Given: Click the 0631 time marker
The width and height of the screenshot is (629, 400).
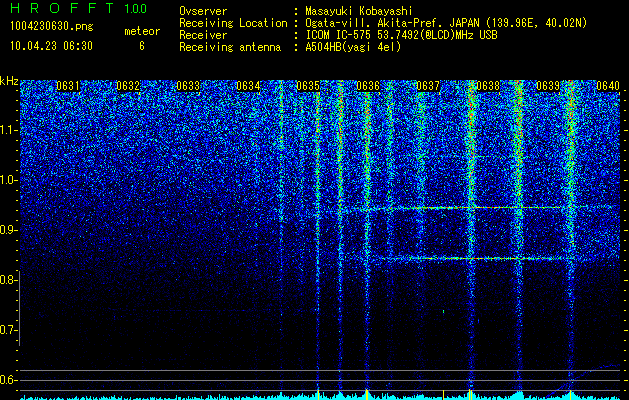Looking at the screenshot, I should click(x=67, y=86).
